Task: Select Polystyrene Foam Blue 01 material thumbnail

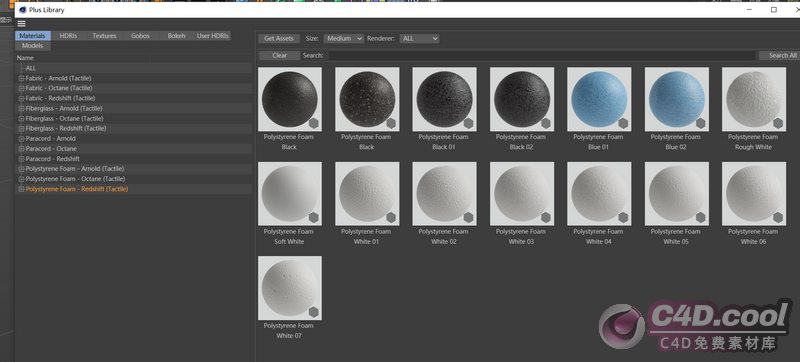Action: coord(599,99)
